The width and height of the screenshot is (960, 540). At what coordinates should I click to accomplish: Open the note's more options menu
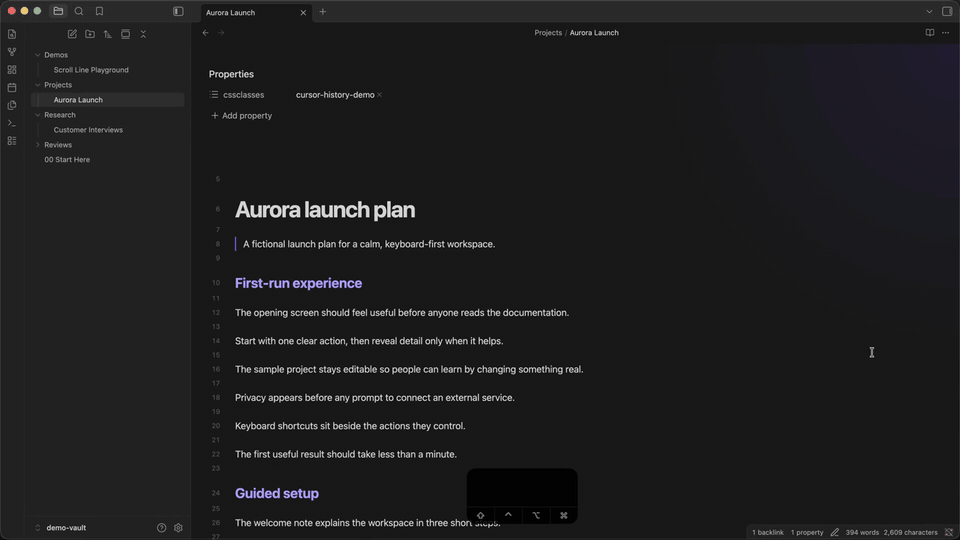pyautogui.click(x=946, y=33)
